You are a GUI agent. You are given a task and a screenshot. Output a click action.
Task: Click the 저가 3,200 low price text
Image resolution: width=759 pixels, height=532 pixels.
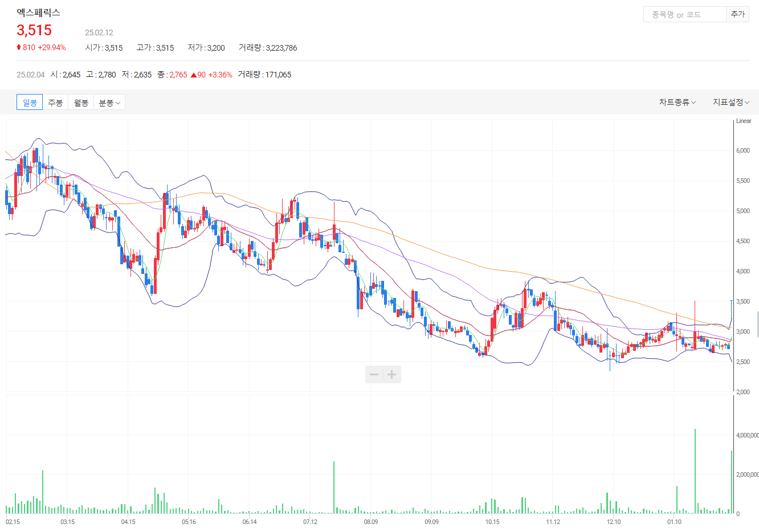[206, 48]
